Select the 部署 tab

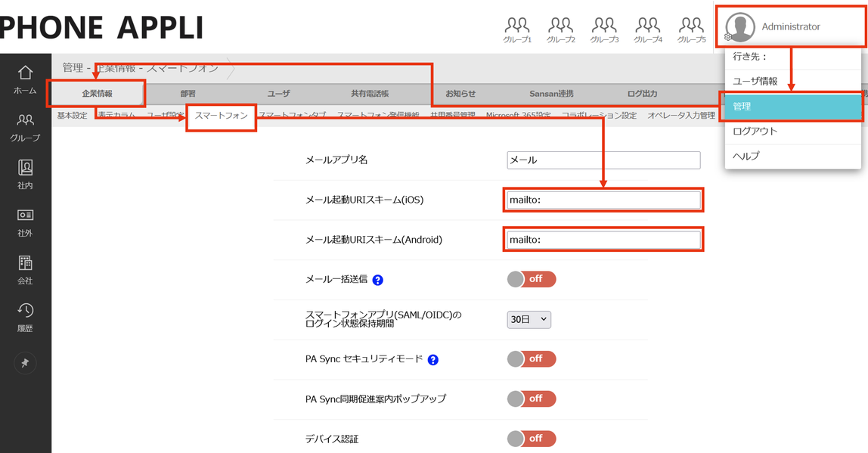coord(188,94)
